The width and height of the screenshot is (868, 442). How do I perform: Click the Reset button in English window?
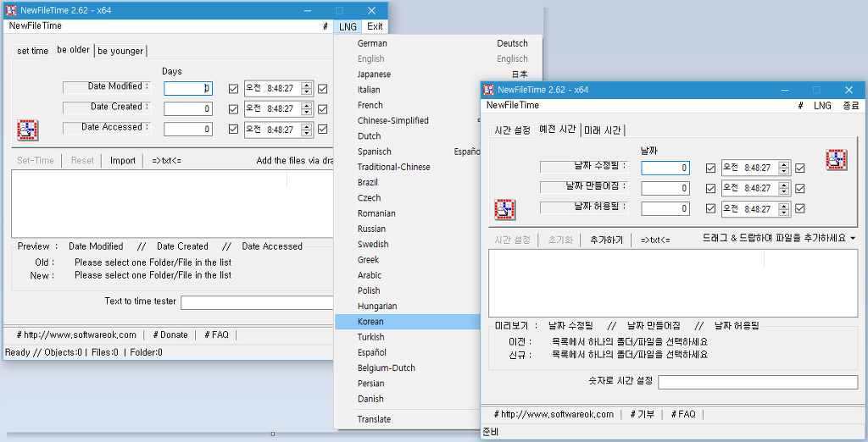(82, 160)
